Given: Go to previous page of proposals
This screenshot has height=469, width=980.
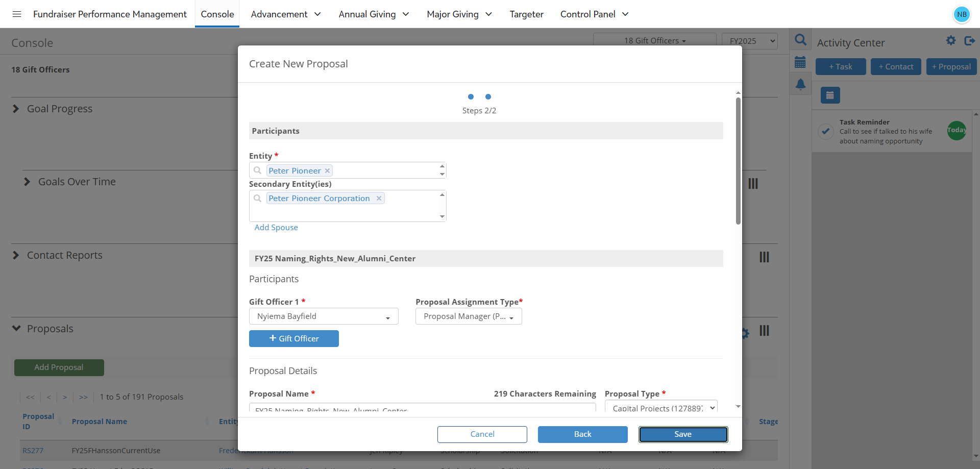Looking at the screenshot, I should tap(49, 397).
